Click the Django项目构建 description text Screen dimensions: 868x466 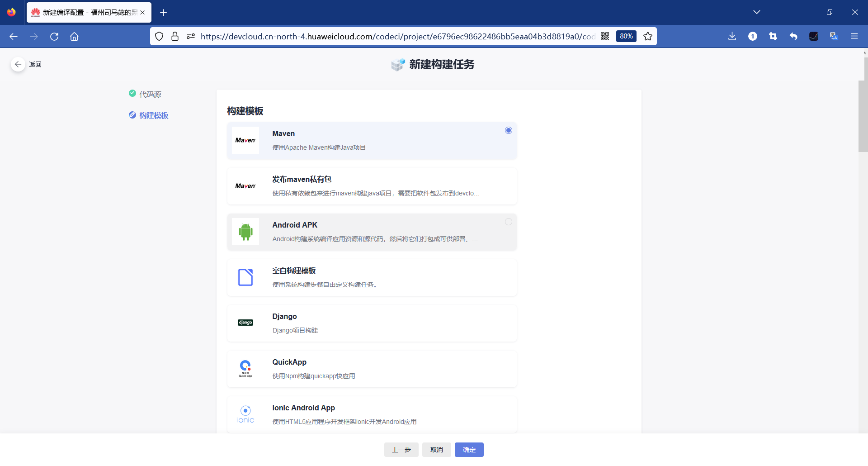(x=295, y=330)
